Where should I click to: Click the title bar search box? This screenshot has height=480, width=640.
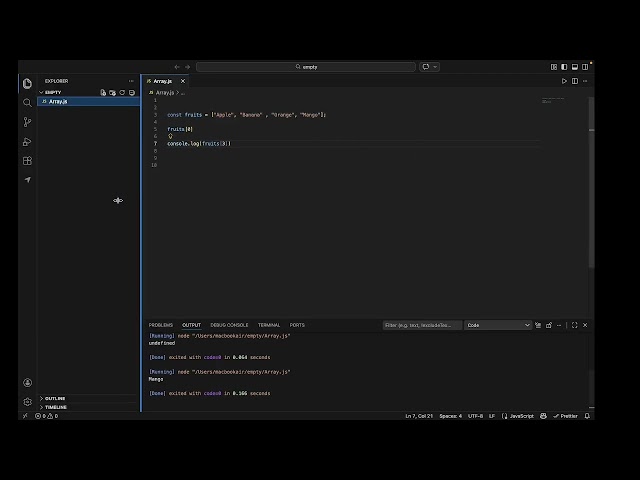(x=306, y=67)
